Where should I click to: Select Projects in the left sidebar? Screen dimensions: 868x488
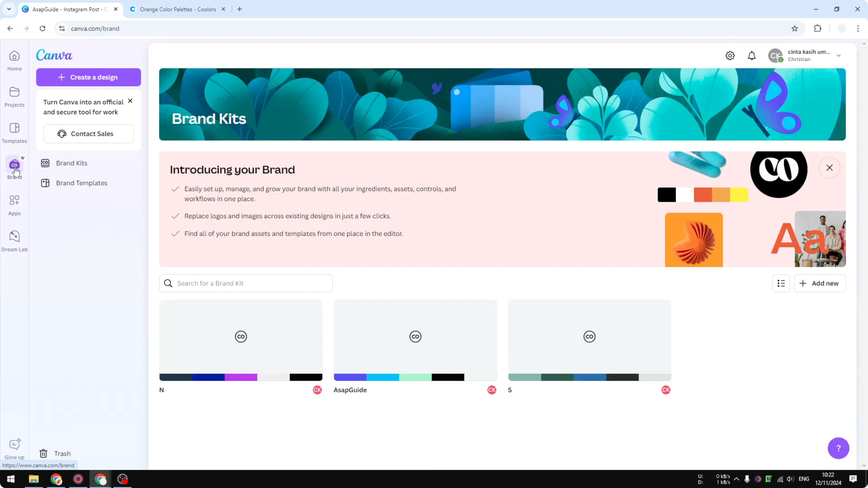tap(14, 97)
